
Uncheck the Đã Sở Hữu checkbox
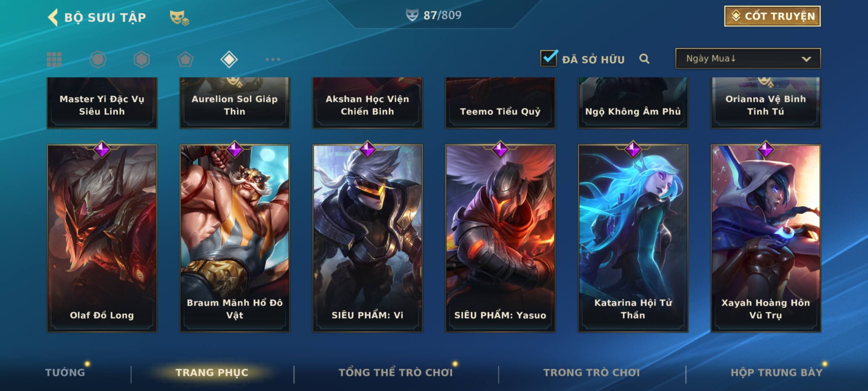coord(549,58)
